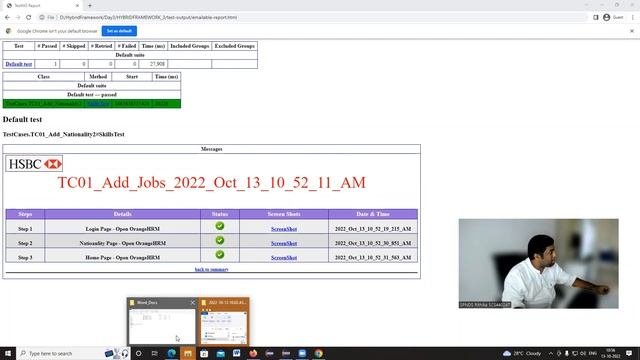Image resolution: width=640 pixels, height=360 pixels.
Task: Open the Chrome side panel icon
Action: (x=596, y=18)
